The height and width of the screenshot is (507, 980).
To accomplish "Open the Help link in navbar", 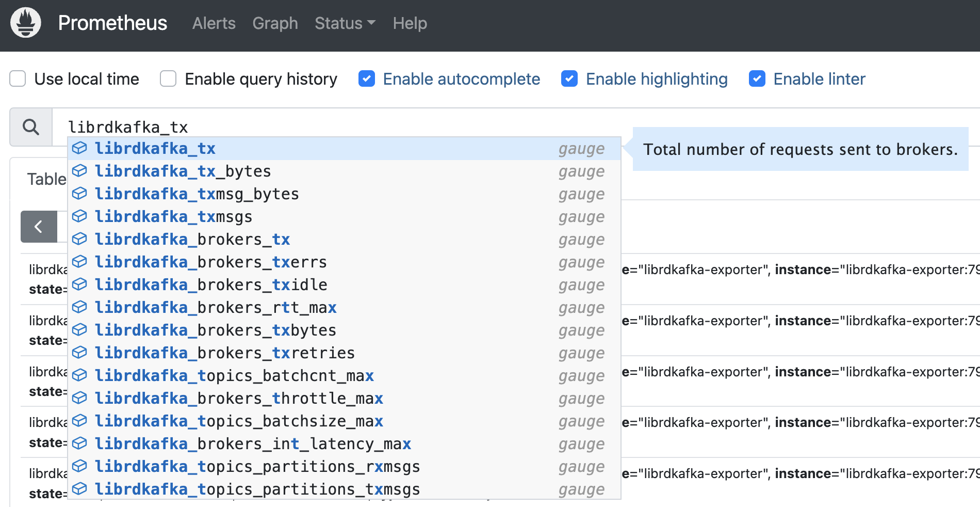I will pos(410,23).
